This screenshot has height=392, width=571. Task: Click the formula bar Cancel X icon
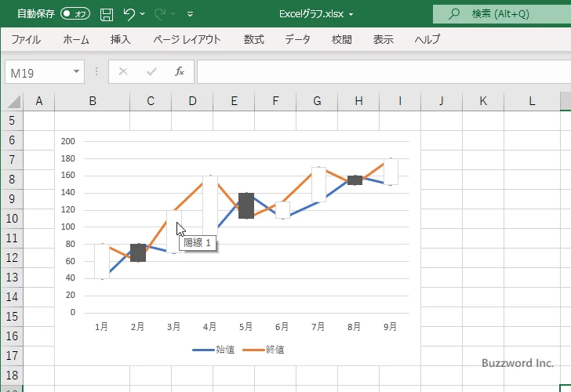tap(123, 71)
